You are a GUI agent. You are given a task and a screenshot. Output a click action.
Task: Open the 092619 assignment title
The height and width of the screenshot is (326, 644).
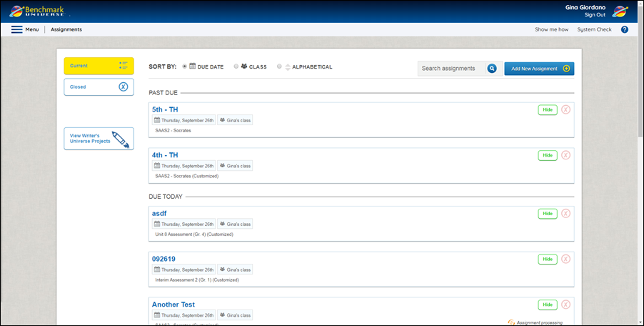click(x=164, y=259)
